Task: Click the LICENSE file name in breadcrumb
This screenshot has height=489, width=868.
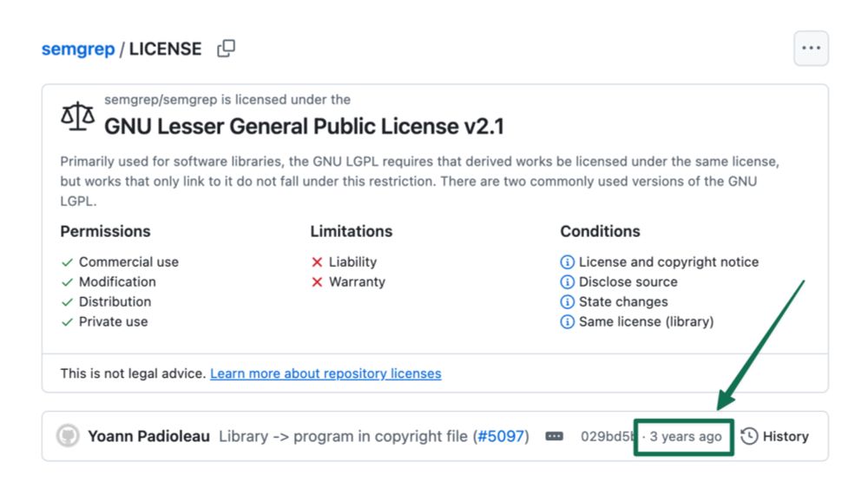Action: click(x=166, y=49)
